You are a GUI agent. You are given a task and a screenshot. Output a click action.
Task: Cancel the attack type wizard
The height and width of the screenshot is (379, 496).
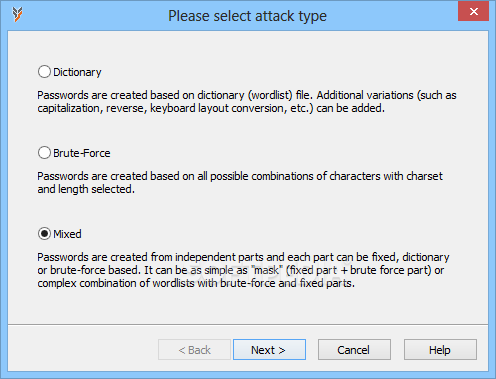tap(354, 350)
